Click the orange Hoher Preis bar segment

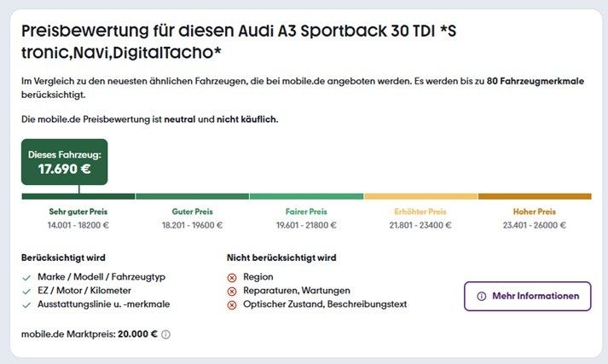(535, 197)
